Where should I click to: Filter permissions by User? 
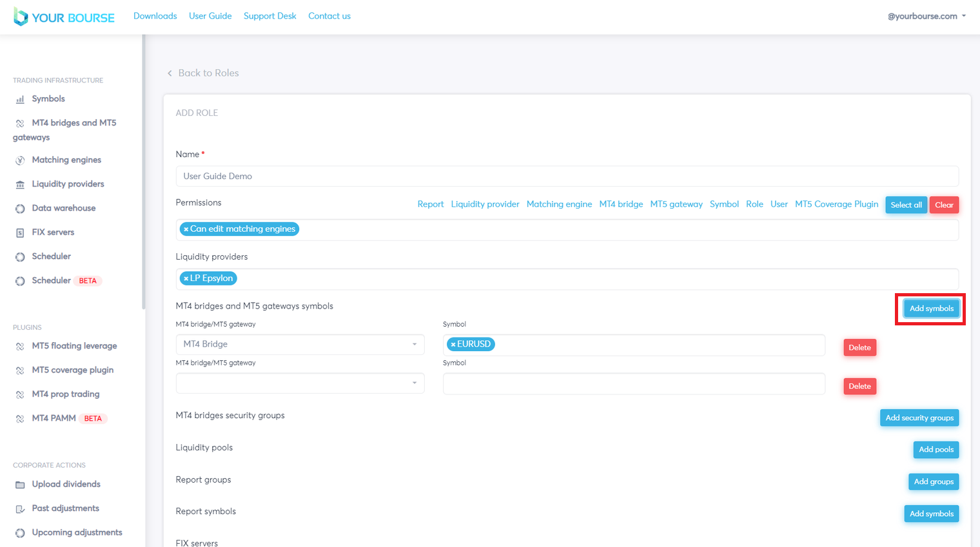pyautogui.click(x=779, y=204)
